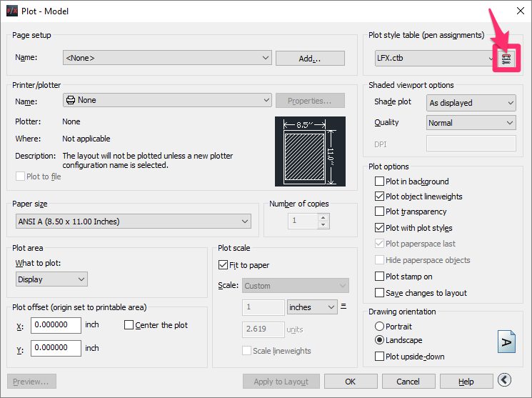532x398 pixels.
Task: Open the Quality Normal dropdown
Action: (x=471, y=123)
